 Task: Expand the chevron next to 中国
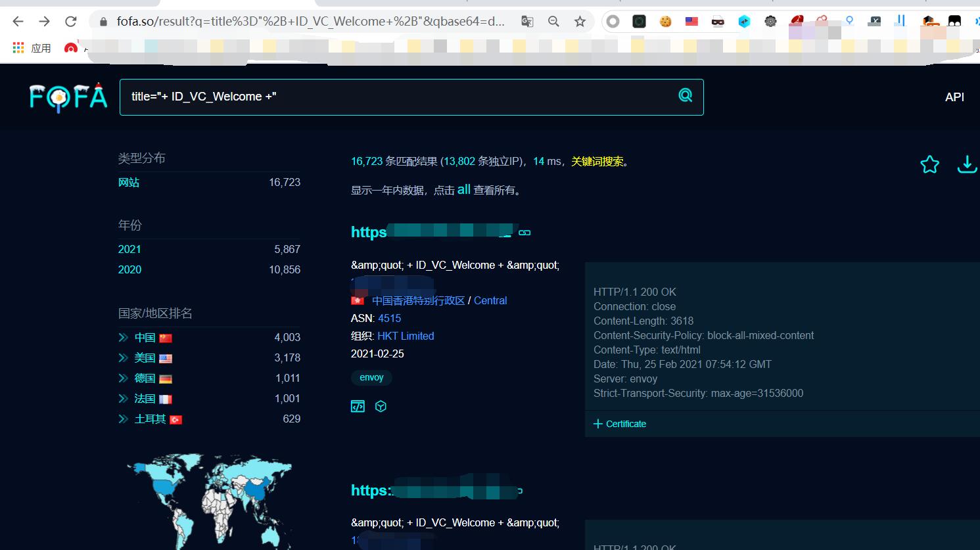pos(123,337)
